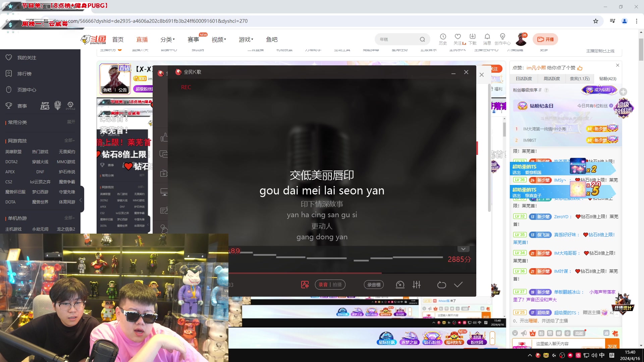
Task: Click the checkmark finish icon in K歌 toolbar
Action: (458, 285)
